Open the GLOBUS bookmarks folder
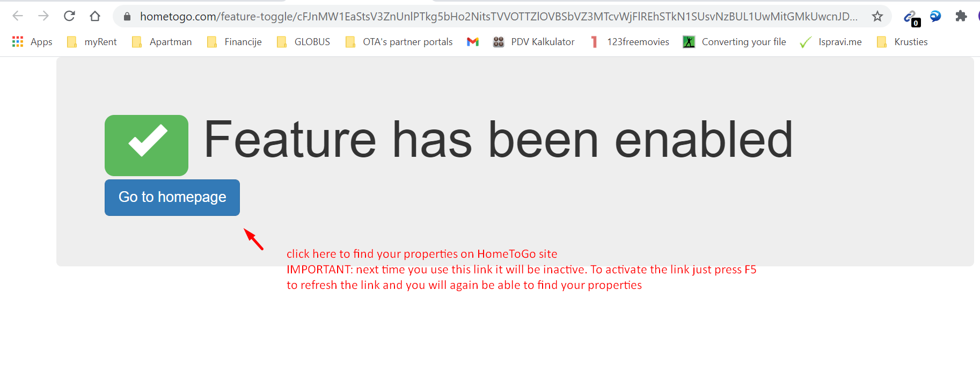Image resolution: width=980 pixels, height=384 pixels. (x=303, y=42)
